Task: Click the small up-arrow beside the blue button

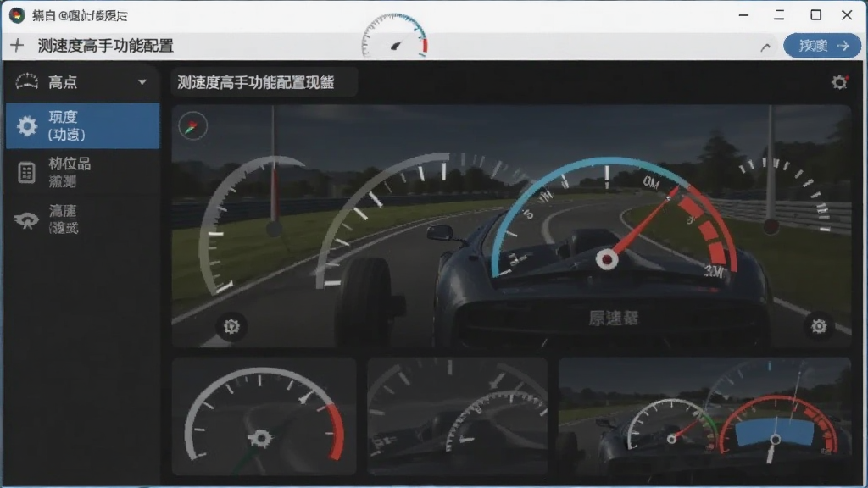Action: click(x=765, y=47)
